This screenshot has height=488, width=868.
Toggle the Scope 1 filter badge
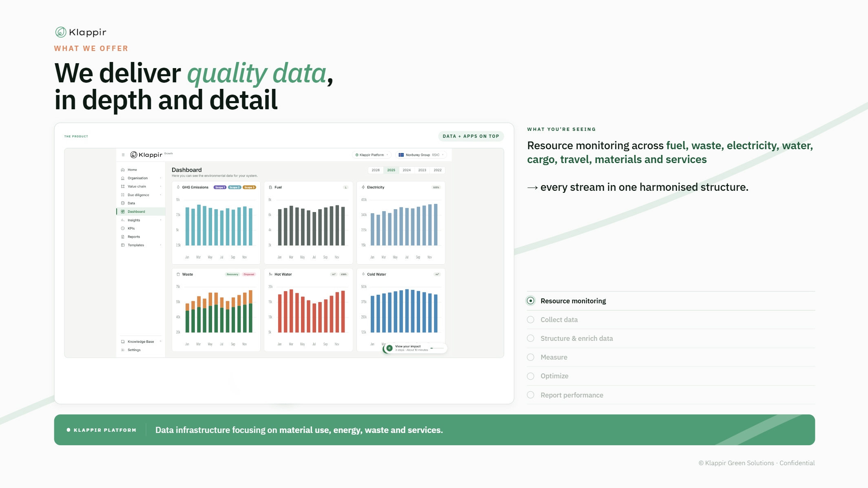click(220, 188)
